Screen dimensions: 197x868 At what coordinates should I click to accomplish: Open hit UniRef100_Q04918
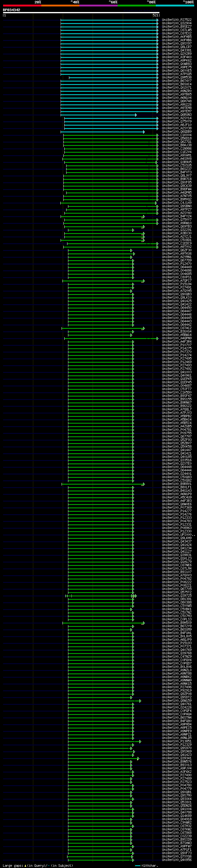[x=176, y=819]
